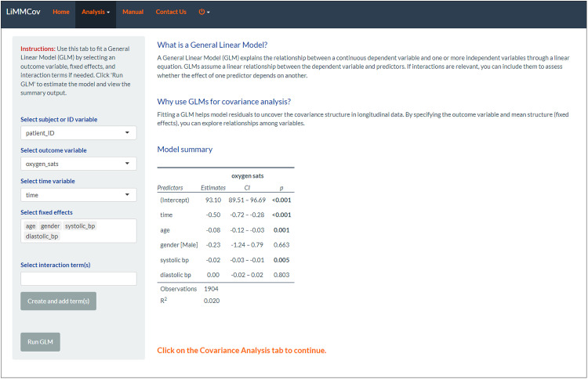Viewport: 588px width, 379px height.
Task: Click the intercept estimate 93.10
Action: coord(213,200)
